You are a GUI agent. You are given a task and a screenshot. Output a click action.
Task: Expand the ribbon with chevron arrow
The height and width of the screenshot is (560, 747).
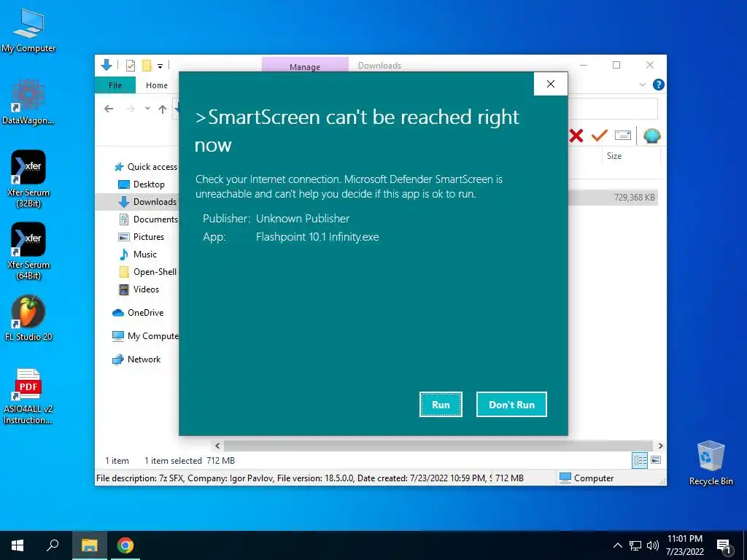tap(642, 85)
